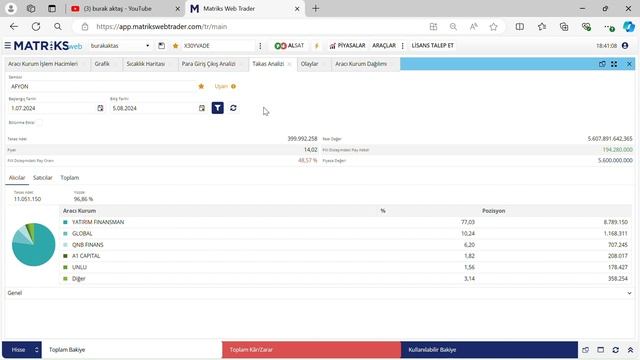Click the YATIRIM FINANSMAN color swatch
Screen dimensions: 640x360
click(x=65, y=222)
